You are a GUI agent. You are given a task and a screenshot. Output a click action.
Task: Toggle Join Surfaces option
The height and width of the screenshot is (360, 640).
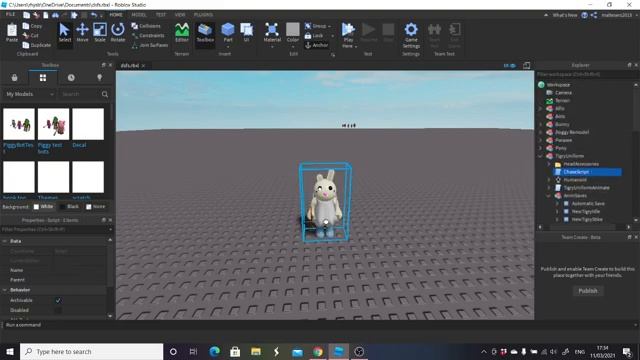pyautogui.click(x=150, y=45)
